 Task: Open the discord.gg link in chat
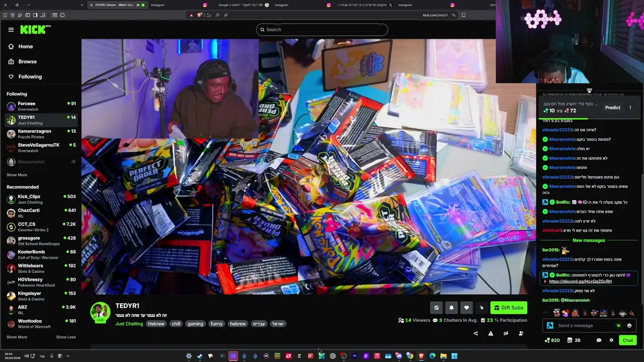[x=580, y=282]
